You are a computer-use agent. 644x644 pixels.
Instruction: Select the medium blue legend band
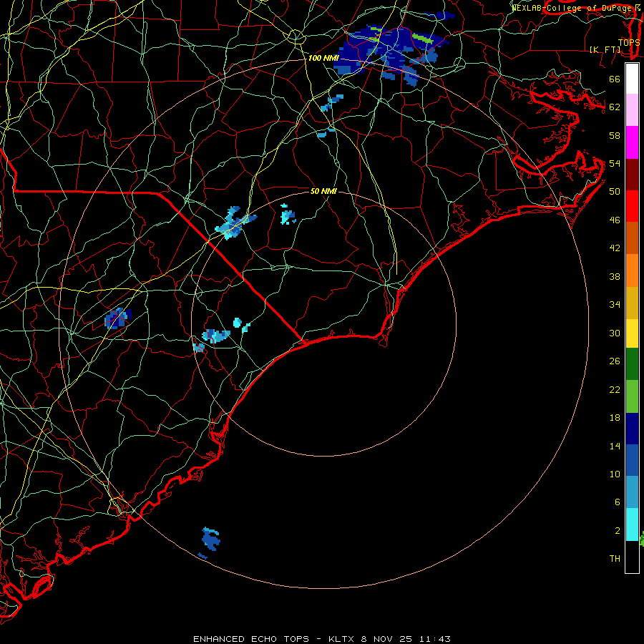[632, 460]
